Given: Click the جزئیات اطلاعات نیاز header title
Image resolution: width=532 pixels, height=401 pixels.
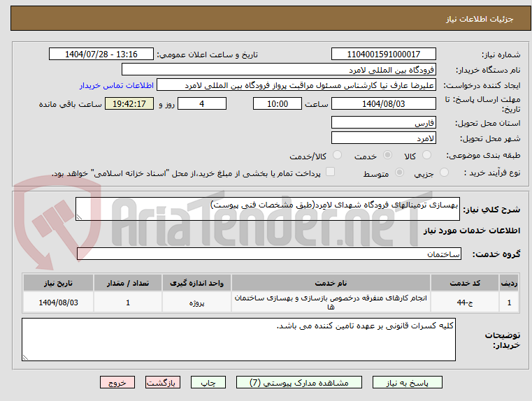Looking at the screenshot, I should 480,19.
